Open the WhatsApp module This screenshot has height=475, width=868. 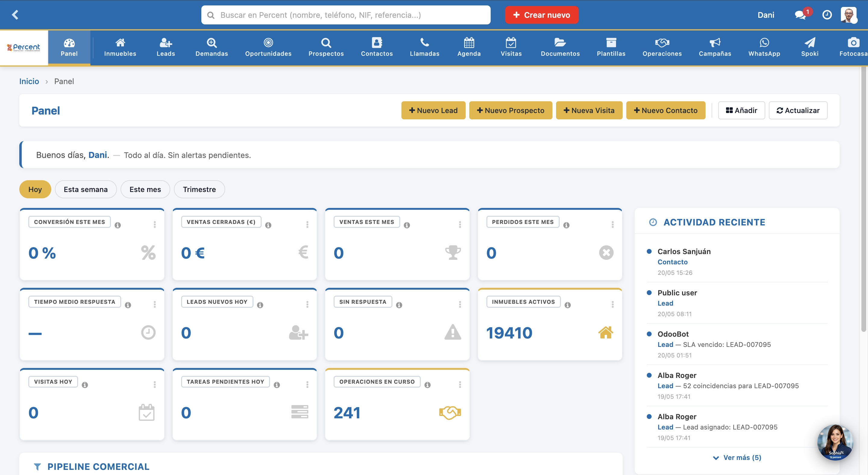tap(764, 48)
